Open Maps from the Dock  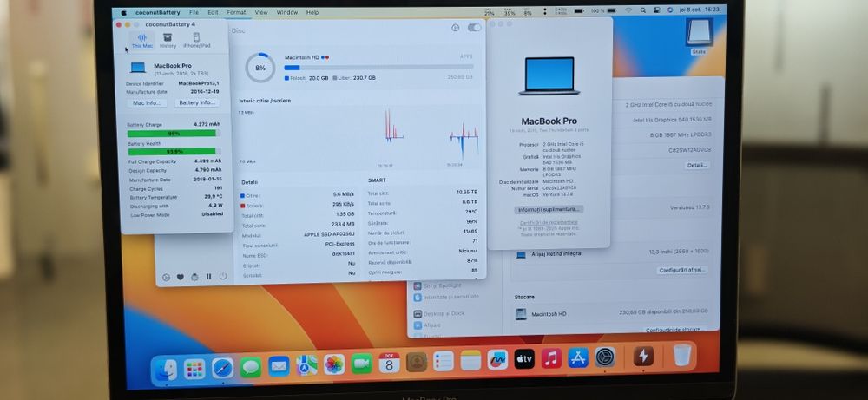tap(306, 365)
